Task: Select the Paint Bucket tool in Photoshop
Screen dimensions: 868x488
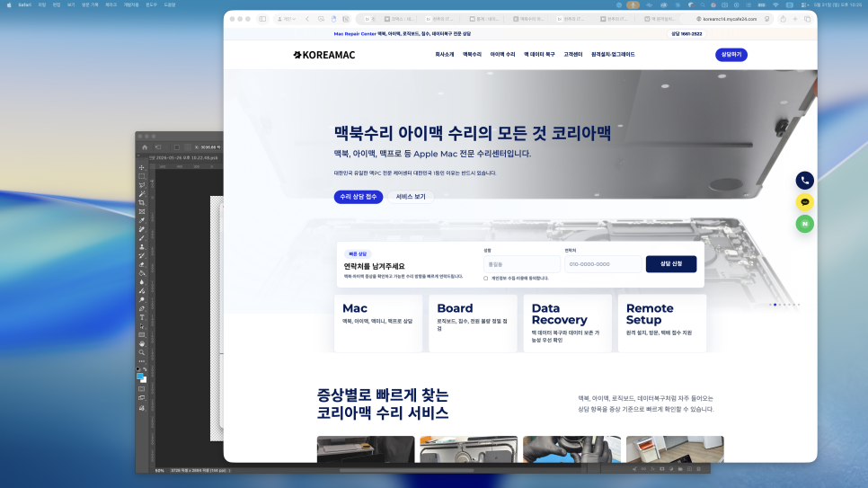Action: click(142, 272)
